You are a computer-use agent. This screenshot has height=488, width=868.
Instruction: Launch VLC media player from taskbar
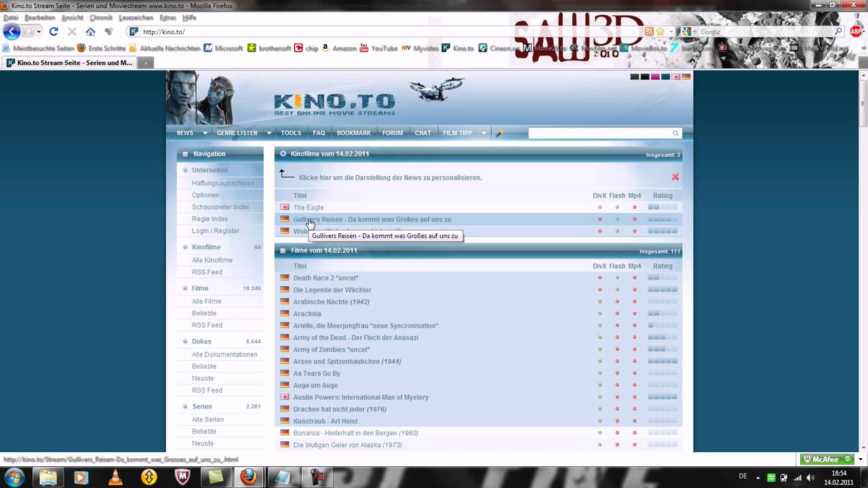pos(115,477)
